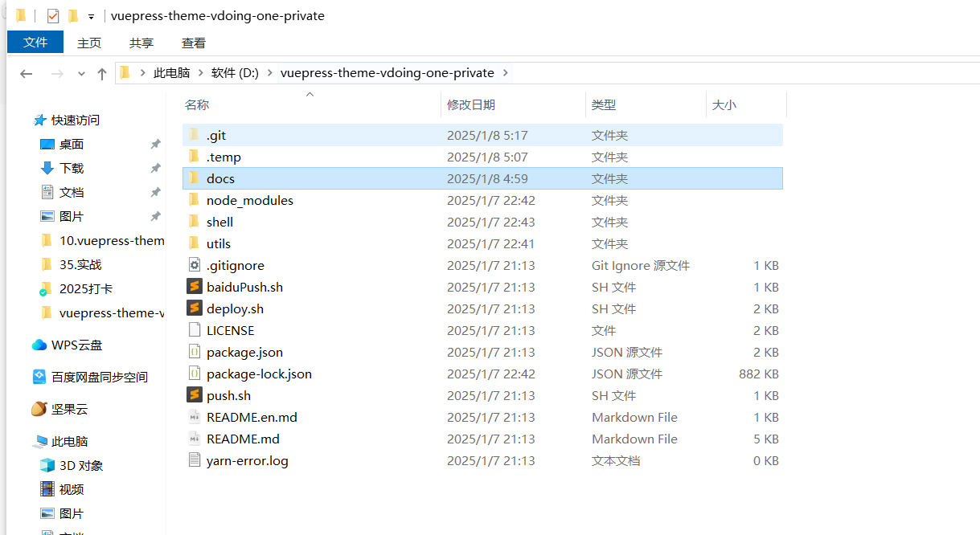This screenshot has height=535, width=980.
Task: Open WPS云盘 cloud icon in sidebar
Action: click(39, 345)
